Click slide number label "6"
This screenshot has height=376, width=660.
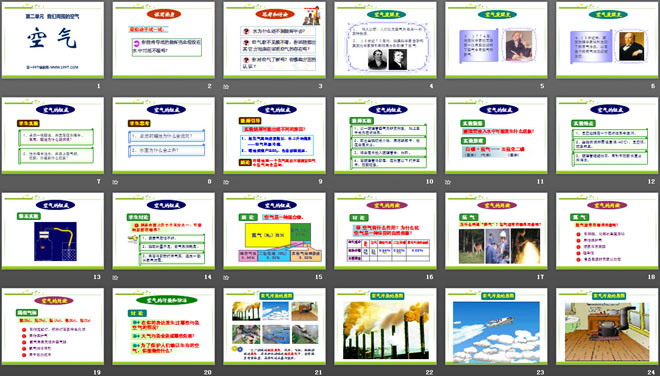[x=653, y=86]
